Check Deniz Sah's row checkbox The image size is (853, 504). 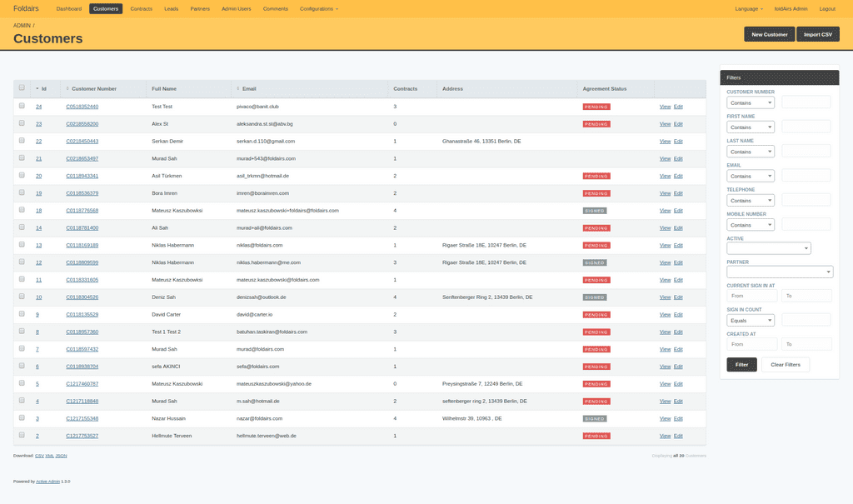21,297
